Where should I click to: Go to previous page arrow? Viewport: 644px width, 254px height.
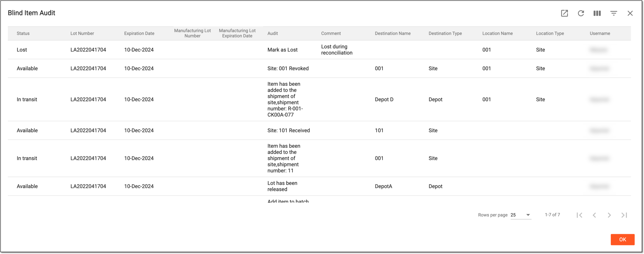pos(595,215)
